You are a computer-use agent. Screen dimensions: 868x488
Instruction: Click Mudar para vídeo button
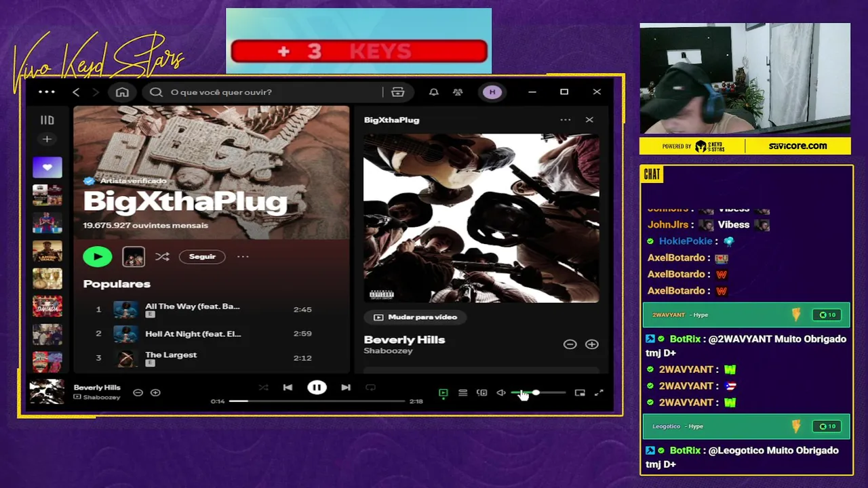point(415,317)
